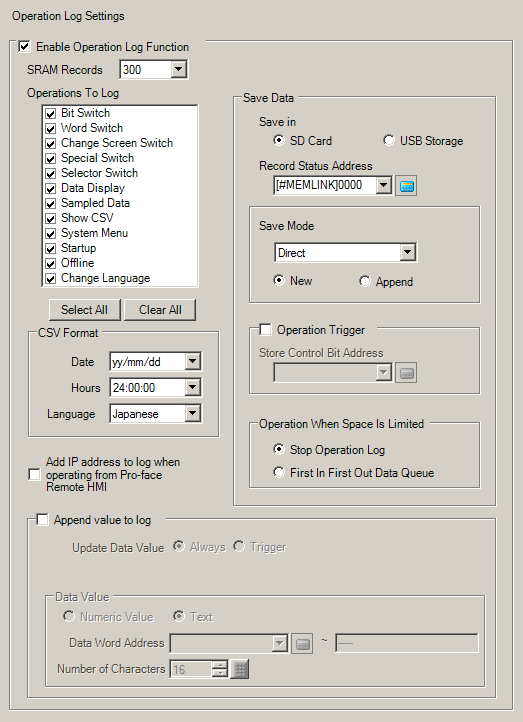This screenshot has width=523, height=722.
Task: Expand the Language dropdown showing Japanese
Action: point(192,413)
